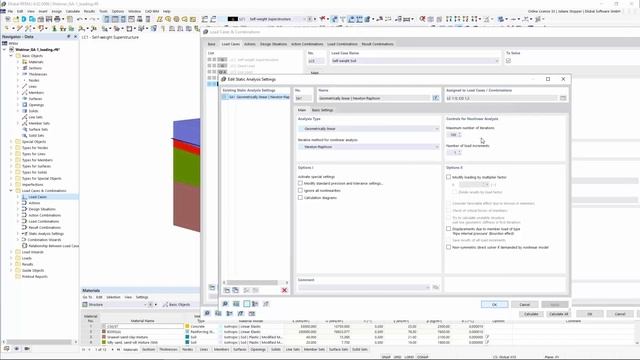Image resolution: width=640 pixels, height=360 pixels.
Task: Click the comment library icon next to Comment
Action: click(436, 287)
